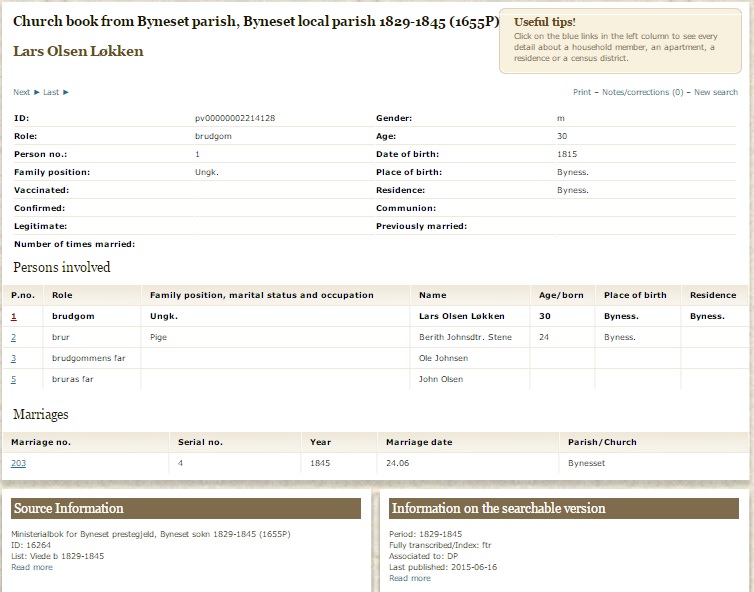754x592 pixels.
Task: Open person number 5 bruras far
Action: (x=13, y=379)
